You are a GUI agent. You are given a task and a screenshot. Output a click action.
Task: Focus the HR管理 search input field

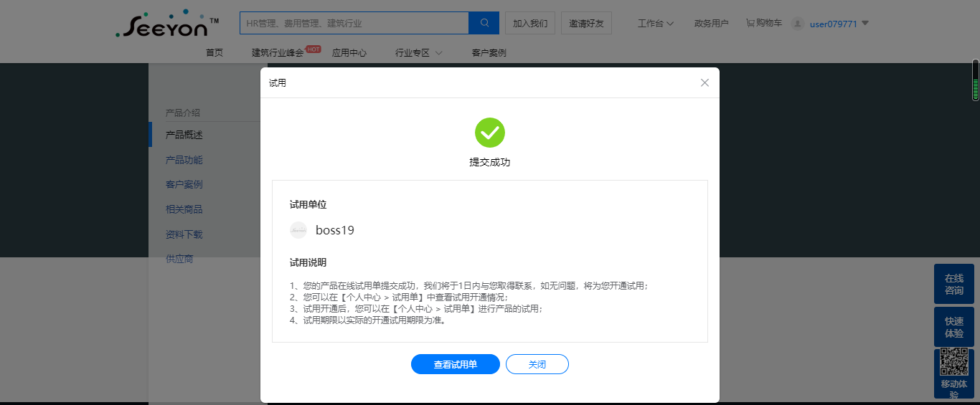tap(354, 23)
